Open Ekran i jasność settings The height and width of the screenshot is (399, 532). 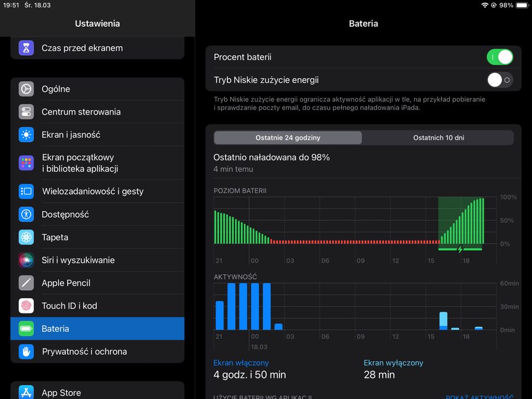(98, 135)
